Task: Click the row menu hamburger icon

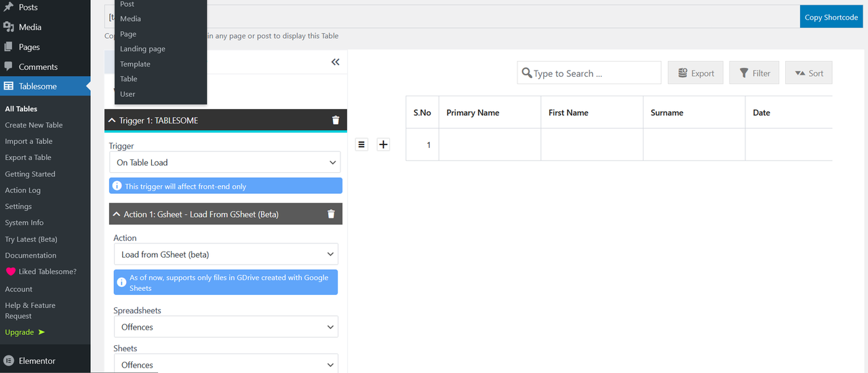Action: point(361,144)
